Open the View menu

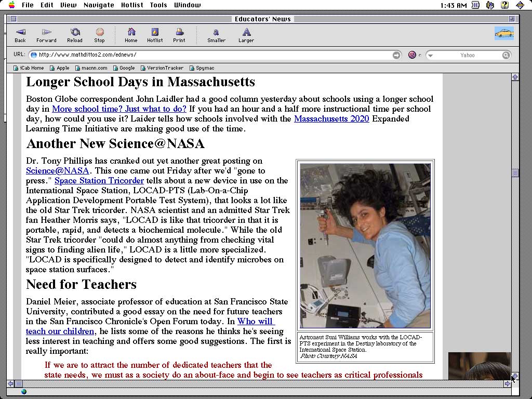(x=68, y=5)
